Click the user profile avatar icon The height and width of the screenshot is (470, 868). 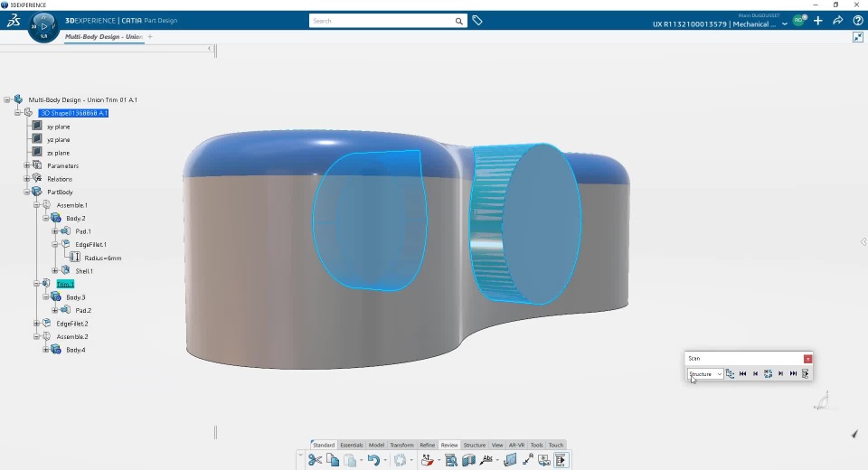click(798, 21)
